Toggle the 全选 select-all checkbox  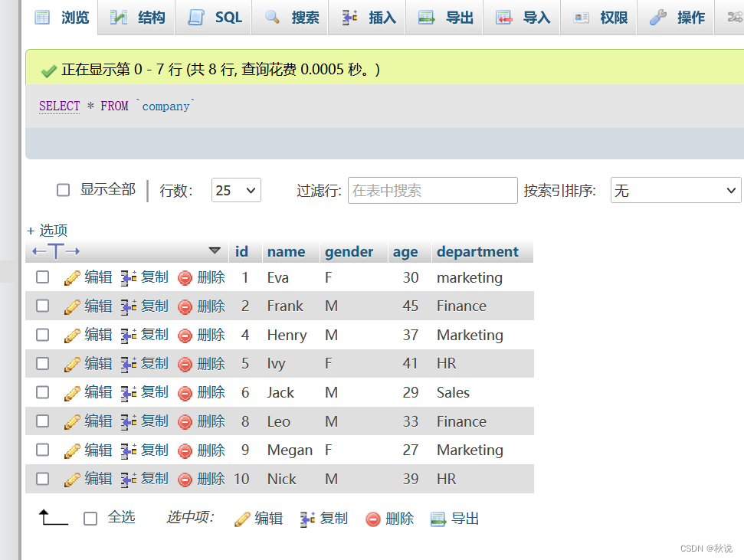tap(90, 518)
